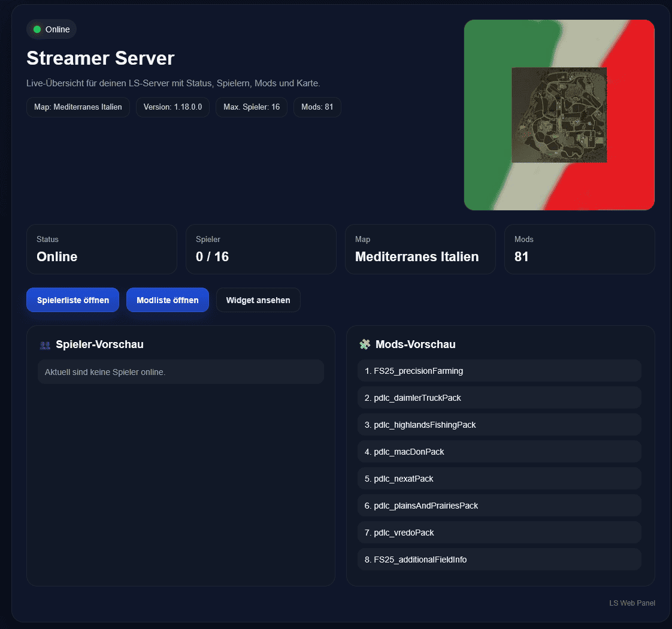672x629 pixels.
Task: Open the Modliste öffnen button
Action: (168, 300)
